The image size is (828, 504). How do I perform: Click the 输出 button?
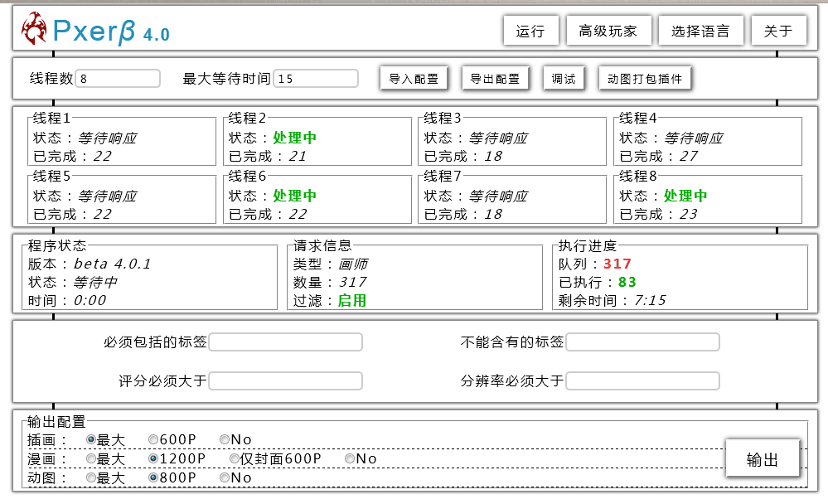762,460
